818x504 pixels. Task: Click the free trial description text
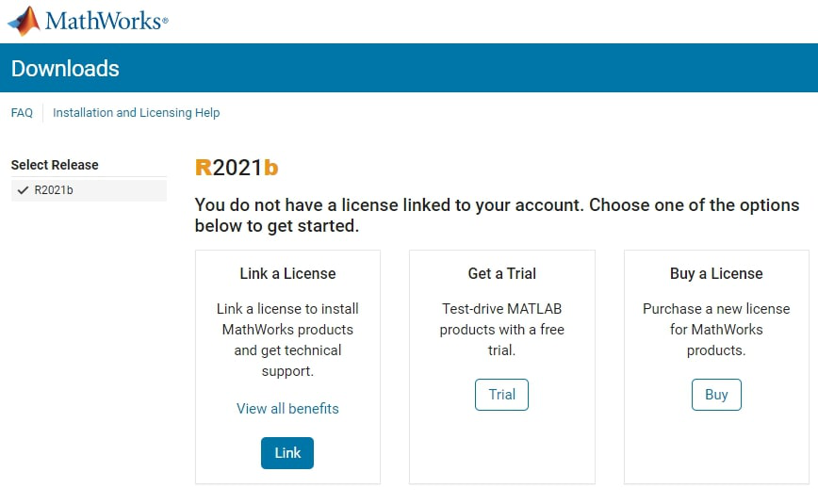coord(501,330)
